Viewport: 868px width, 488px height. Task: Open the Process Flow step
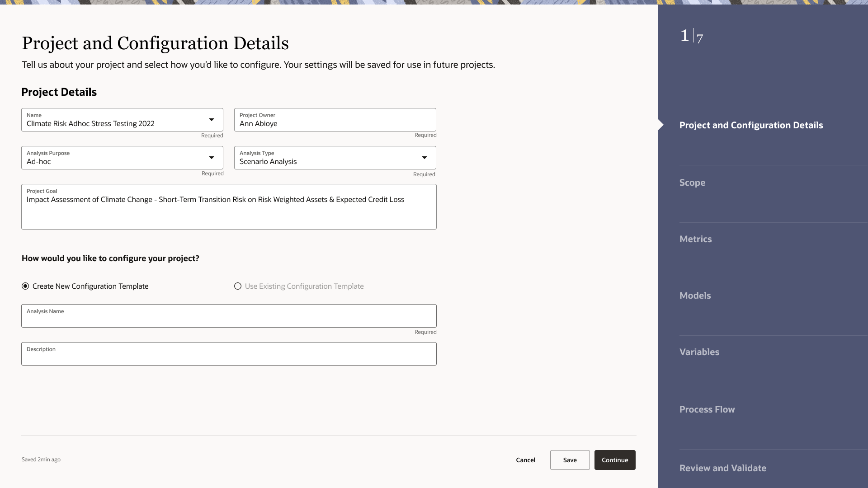707,409
